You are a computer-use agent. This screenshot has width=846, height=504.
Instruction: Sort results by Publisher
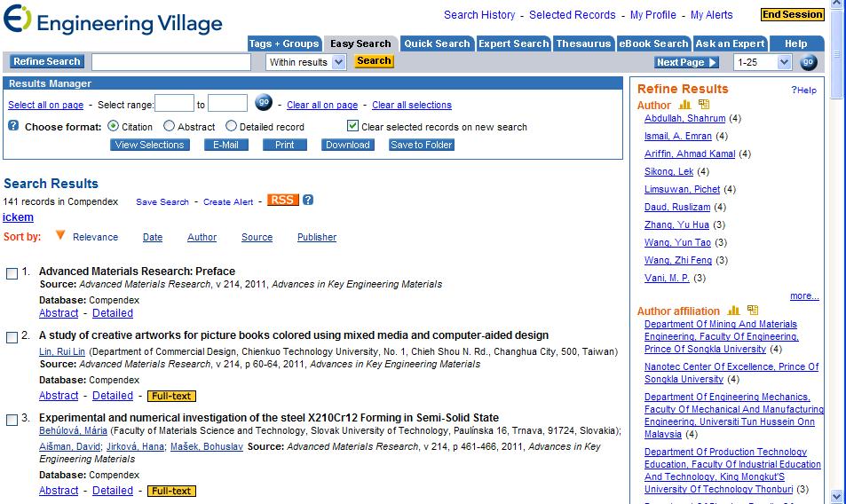tap(317, 237)
